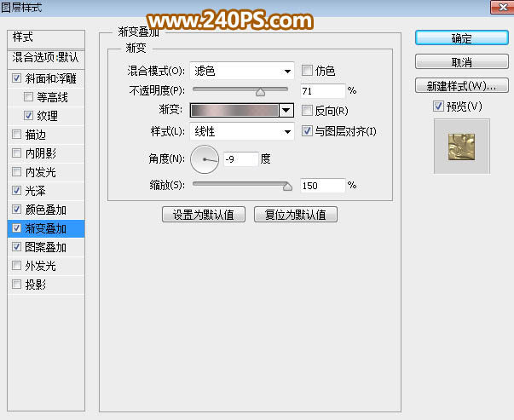Enable the 描边 checkbox
This screenshot has width=514, height=420.
point(16,134)
